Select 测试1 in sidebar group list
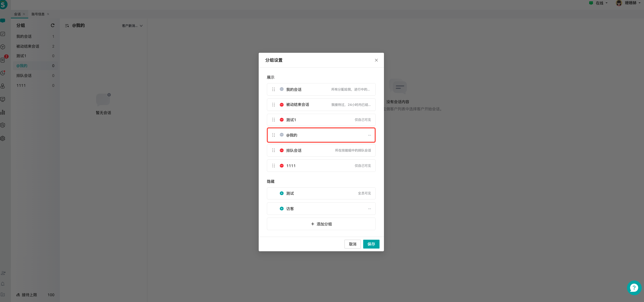This screenshot has width=644, height=302. tap(35, 56)
